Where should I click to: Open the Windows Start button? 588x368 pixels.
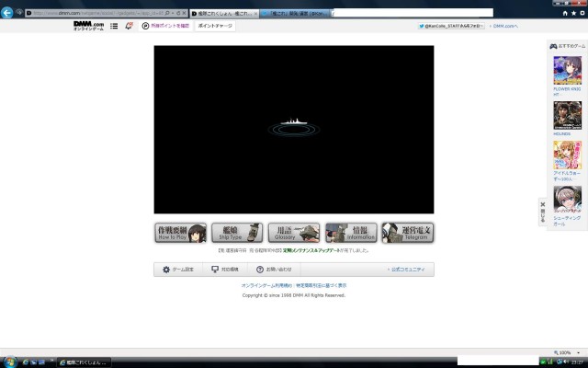tap(9, 362)
